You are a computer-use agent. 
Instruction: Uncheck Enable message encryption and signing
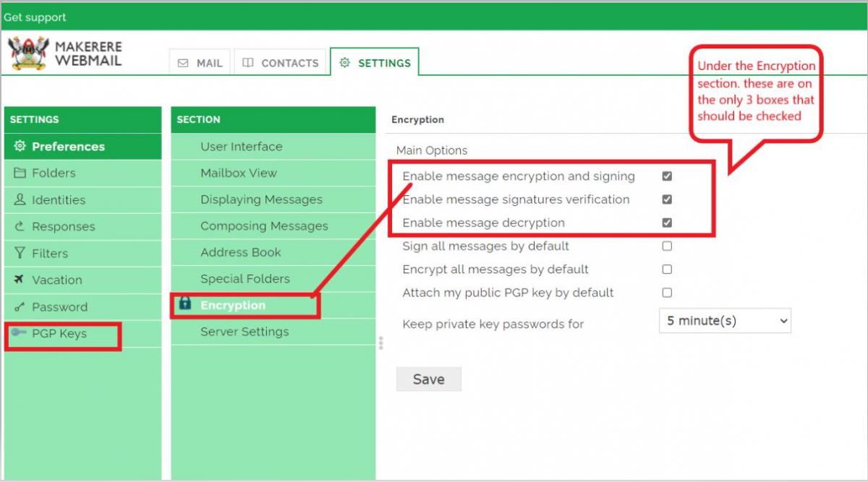[667, 176]
